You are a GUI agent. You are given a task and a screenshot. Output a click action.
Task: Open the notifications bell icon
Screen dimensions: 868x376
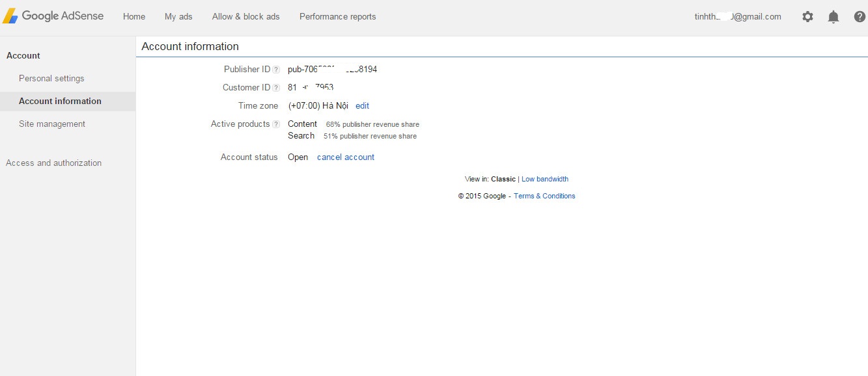point(833,17)
